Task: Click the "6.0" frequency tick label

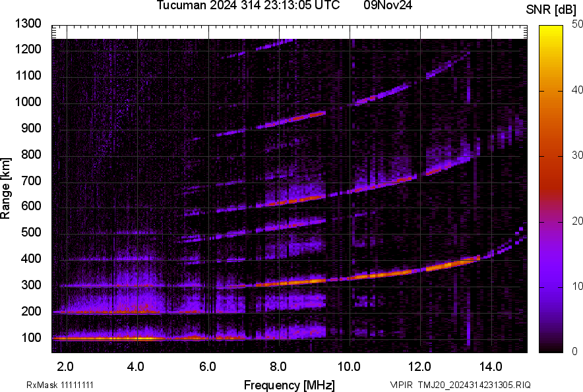Action: [208, 367]
